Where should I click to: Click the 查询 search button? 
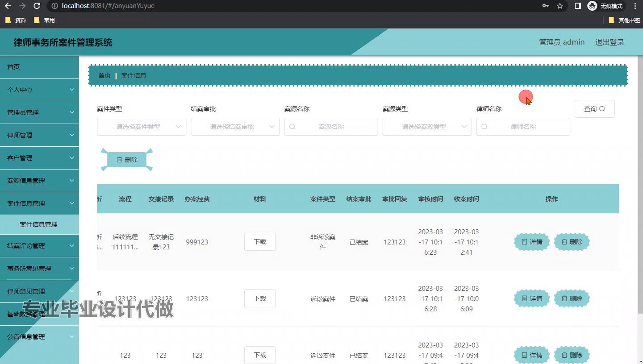pyautogui.click(x=594, y=109)
